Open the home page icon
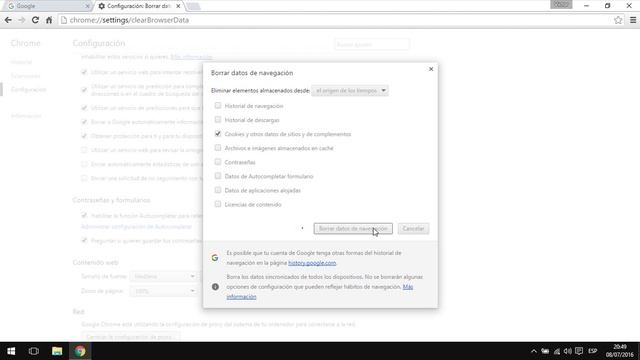640x360 pixels. [49, 20]
